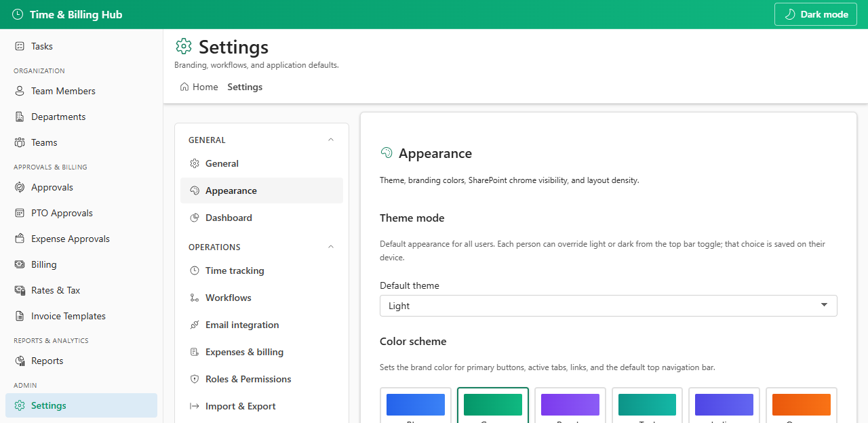Open Email integration settings

[262, 325]
